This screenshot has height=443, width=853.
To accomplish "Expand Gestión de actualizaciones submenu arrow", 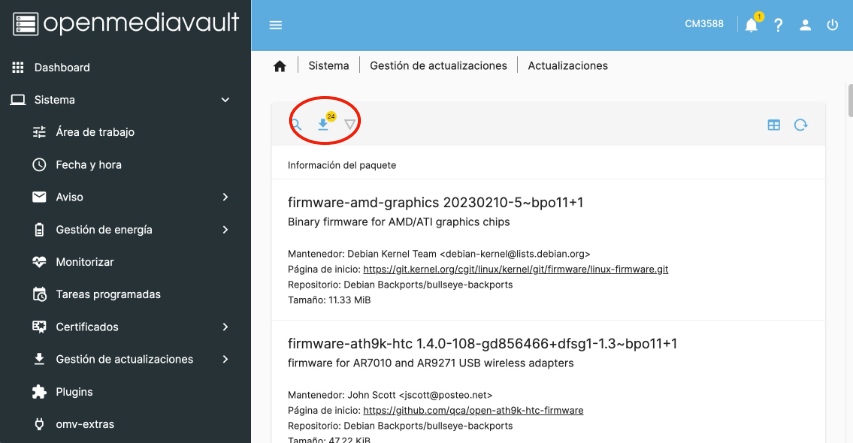I will [225, 359].
